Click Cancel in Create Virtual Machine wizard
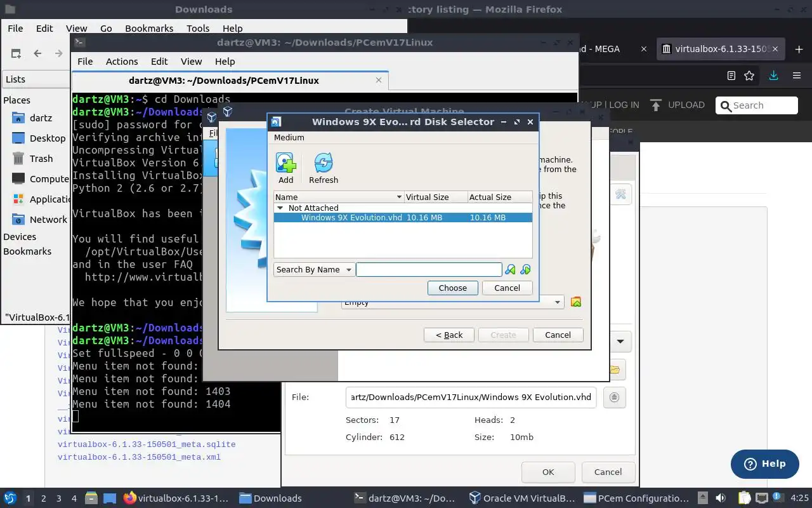Viewport: 812px width, 508px height. tap(558, 335)
